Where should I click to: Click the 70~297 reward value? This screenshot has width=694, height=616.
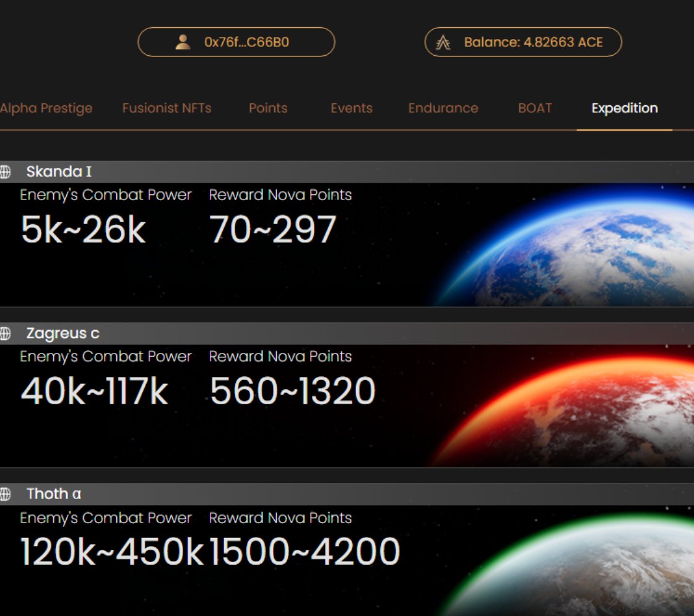tap(272, 230)
